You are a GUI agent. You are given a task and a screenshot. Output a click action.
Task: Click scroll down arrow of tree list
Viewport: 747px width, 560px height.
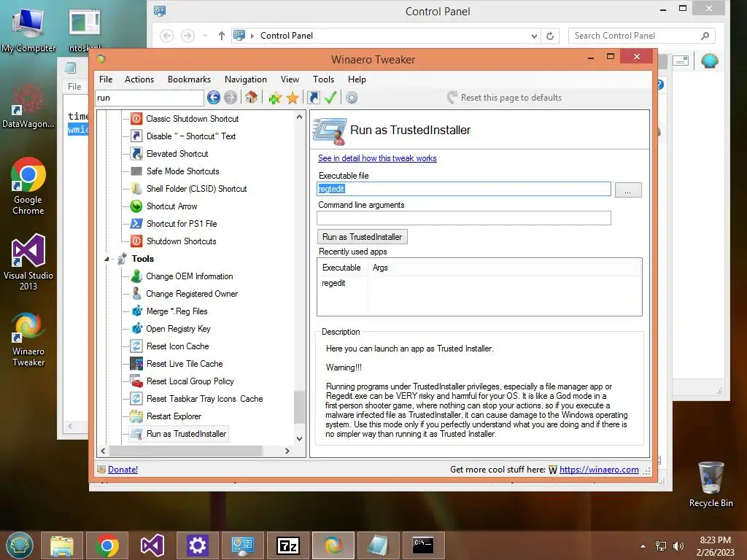(x=299, y=438)
